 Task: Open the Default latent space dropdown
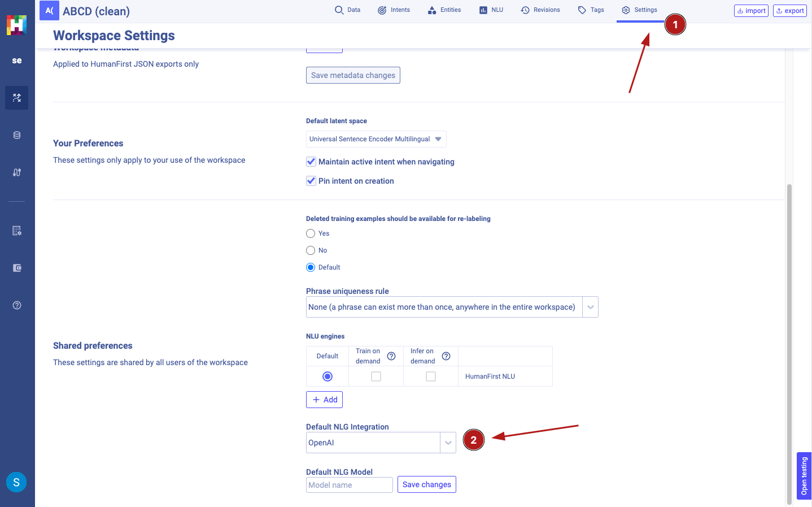point(376,139)
